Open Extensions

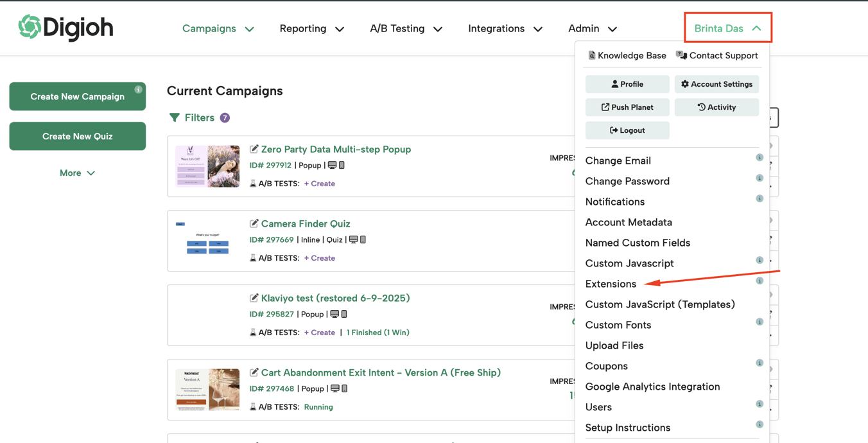[x=611, y=284]
